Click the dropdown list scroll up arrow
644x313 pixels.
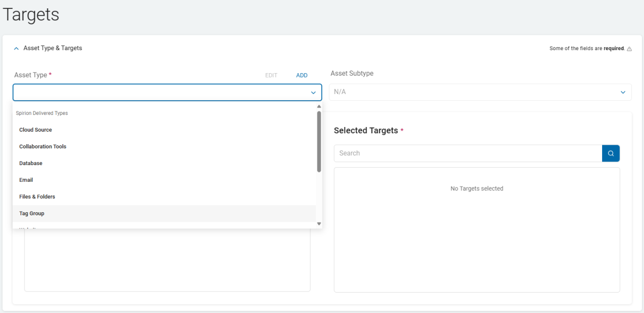[319, 107]
